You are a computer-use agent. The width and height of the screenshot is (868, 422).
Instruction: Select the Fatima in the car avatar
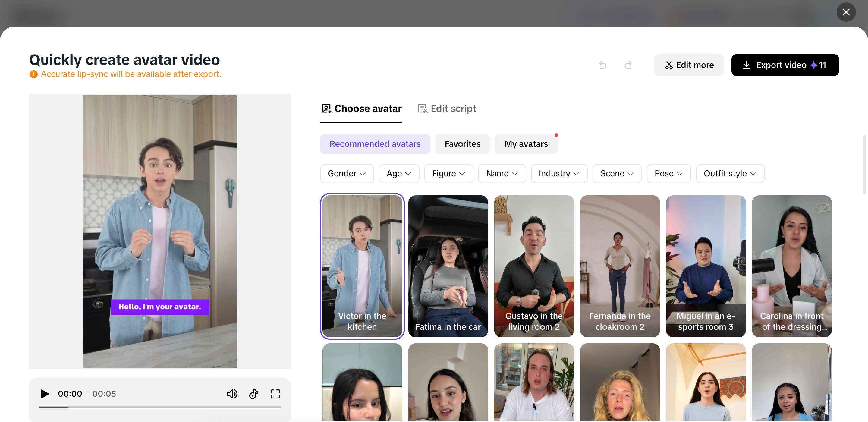448,266
